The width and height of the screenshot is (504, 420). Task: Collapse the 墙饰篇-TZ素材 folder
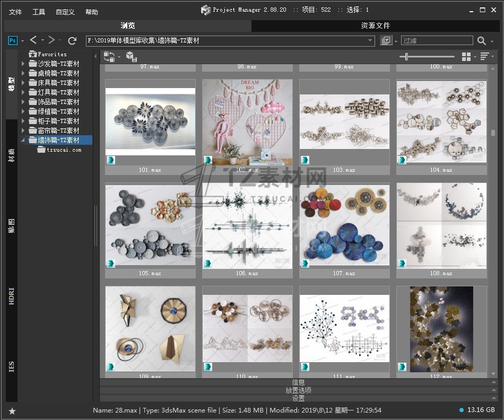[x=23, y=141]
